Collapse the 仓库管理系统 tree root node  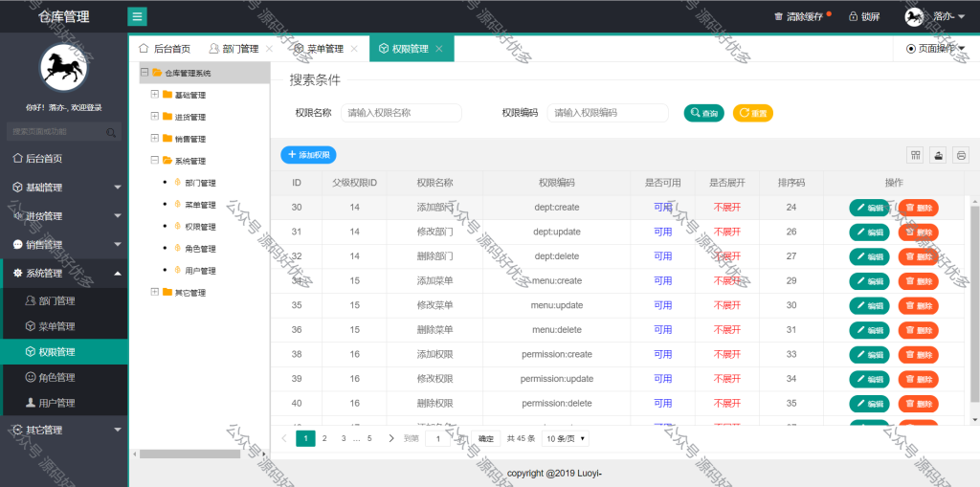tap(145, 73)
